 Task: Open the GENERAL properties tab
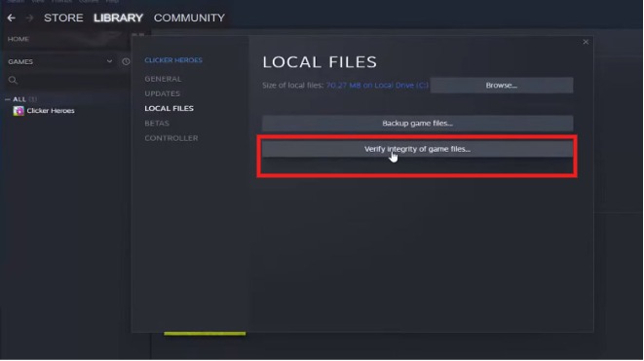point(163,79)
